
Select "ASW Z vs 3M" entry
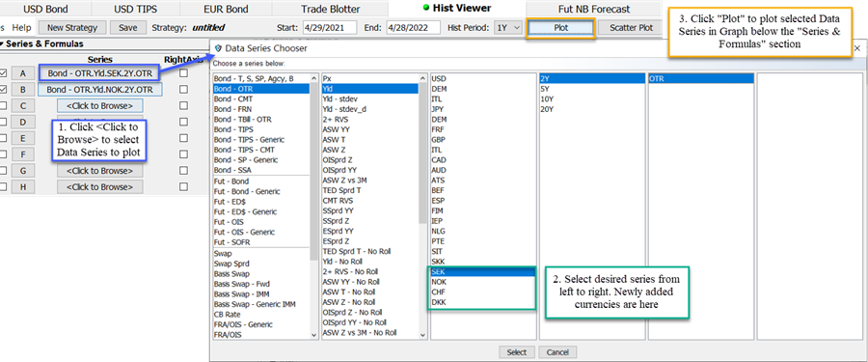pyautogui.click(x=370, y=181)
